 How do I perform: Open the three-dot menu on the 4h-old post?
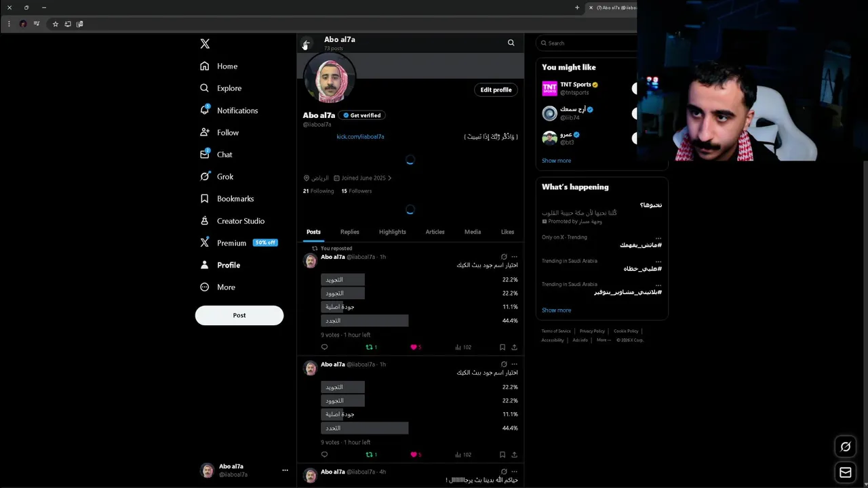(x=514, y=472)
